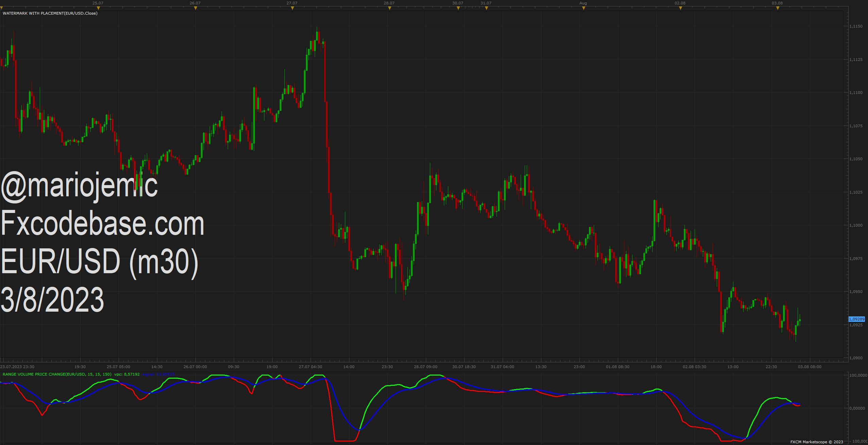Click the 30.07 day marker triangle
The width and height of the screenshot is (868, 445).
[x=458, y=8]
